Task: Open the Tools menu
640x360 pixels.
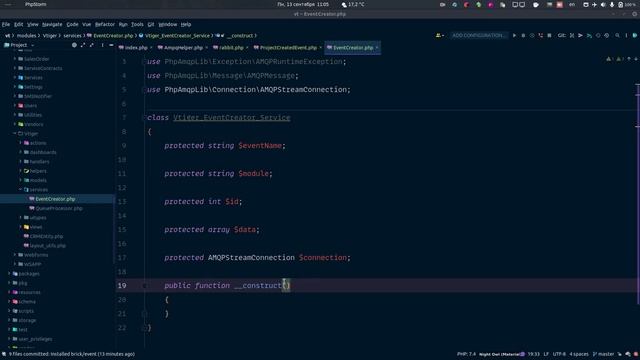Action: [137, 24]
